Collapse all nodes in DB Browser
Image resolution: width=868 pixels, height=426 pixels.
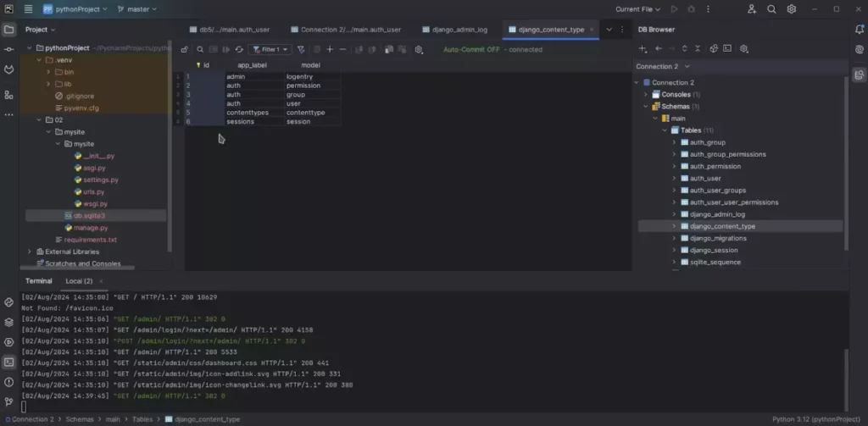coord(698,48)
